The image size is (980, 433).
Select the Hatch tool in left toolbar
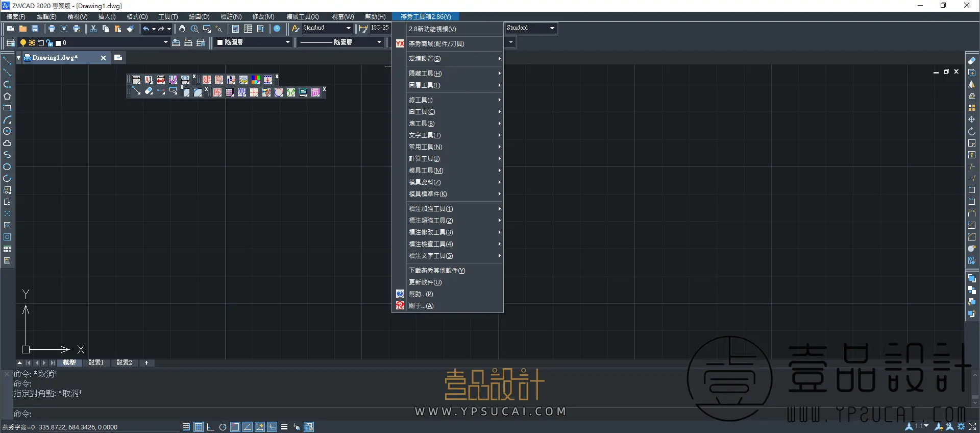[7, 225]
